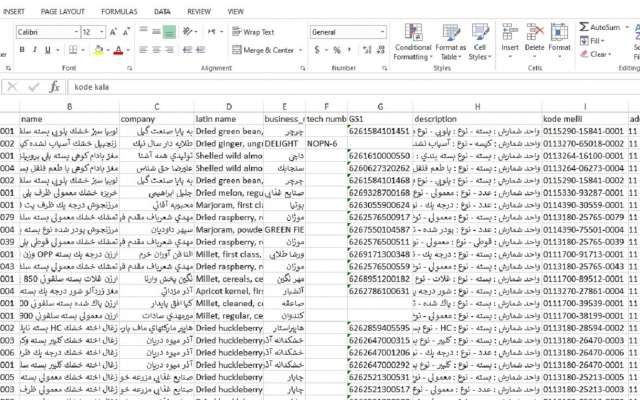This screenshot has width=640, height=400.
Task: Open Format as Table gallery
Action: (451, 42)
